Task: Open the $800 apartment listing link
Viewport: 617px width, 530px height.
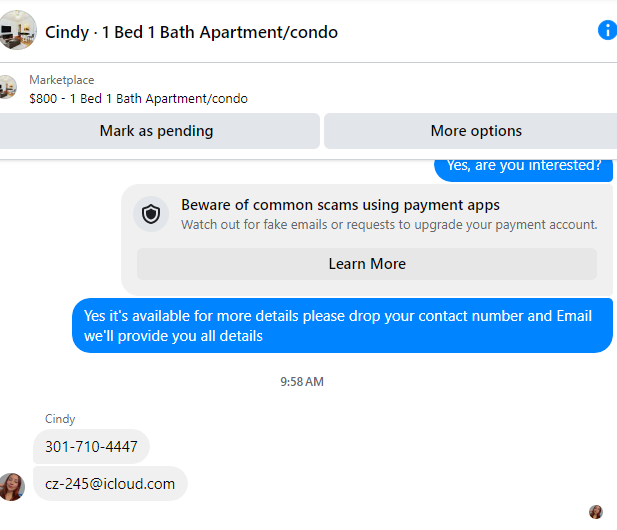Action: click(x=138, y=99)
